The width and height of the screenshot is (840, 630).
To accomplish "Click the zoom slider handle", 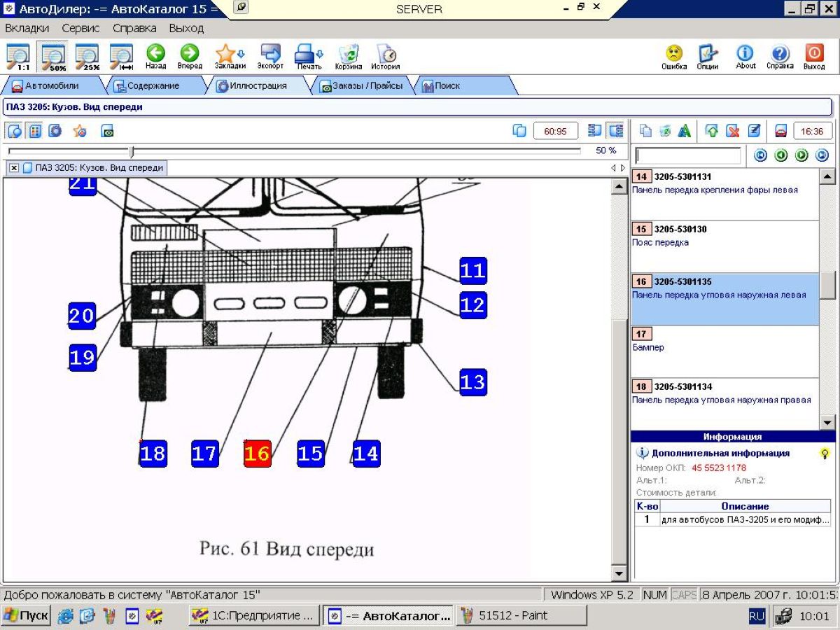I will tap(132, 151).
